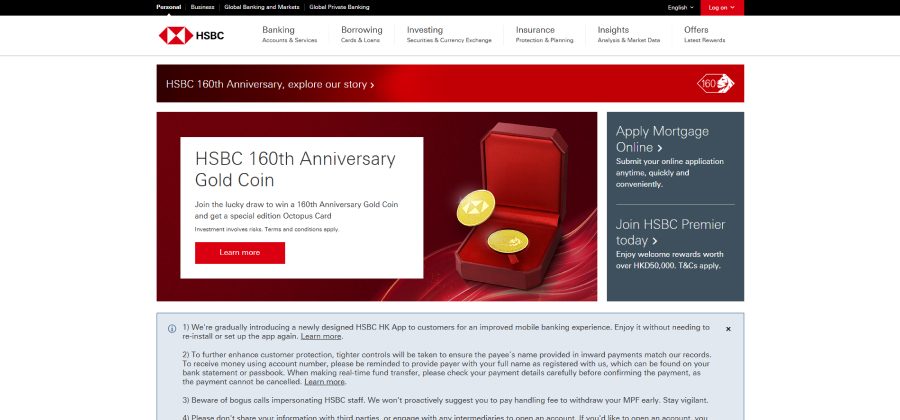Image resolution: width=900 pixels, height=420 pixels.
Task: Open Global Private Banking tab
Action: (x=339, y=7)
